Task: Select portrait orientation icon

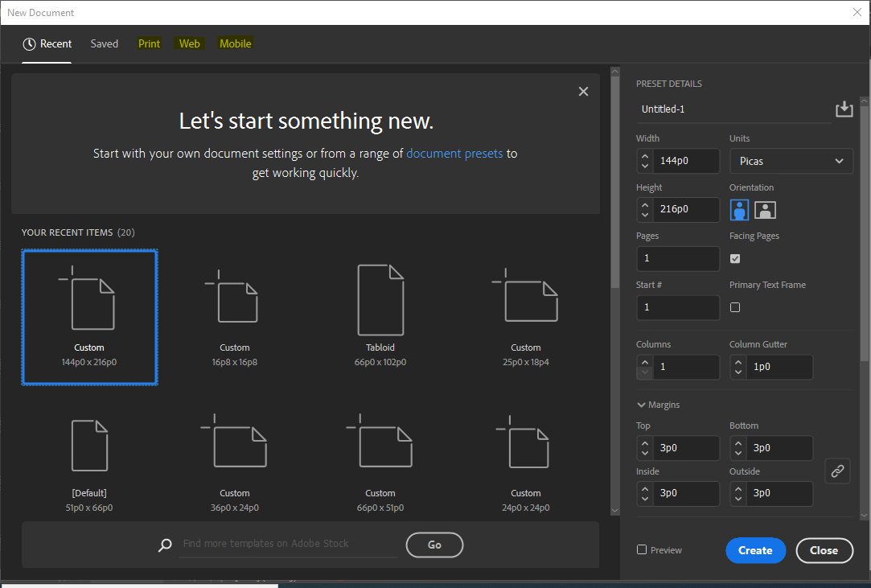Action: pos(740,210)
